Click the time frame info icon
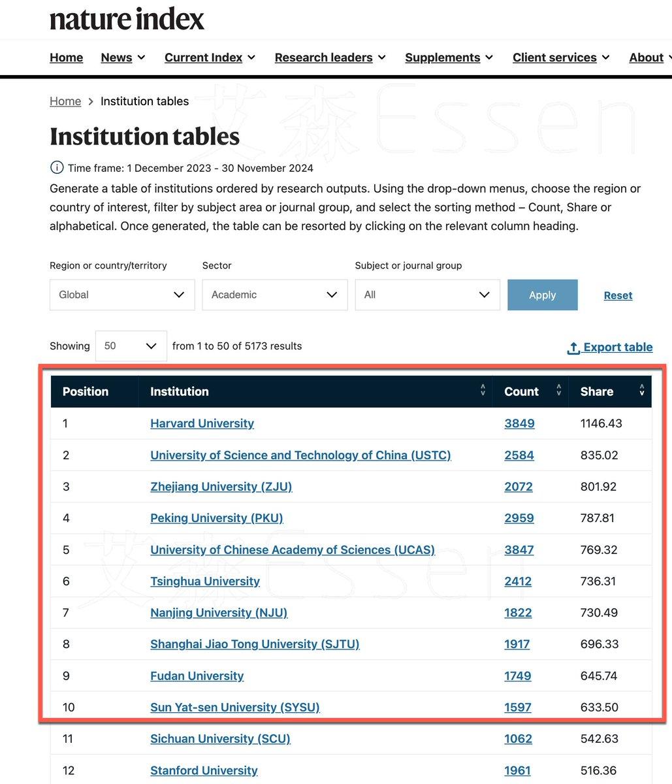 click(57, 168)
